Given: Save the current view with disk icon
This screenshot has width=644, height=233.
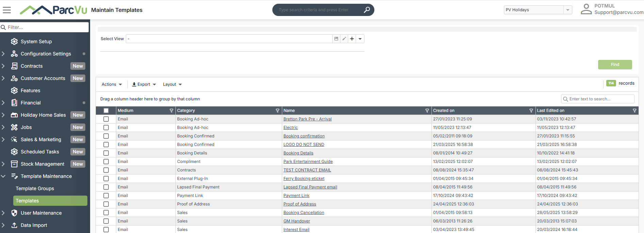Looking at the screenshot, I should tap(336, 39).
